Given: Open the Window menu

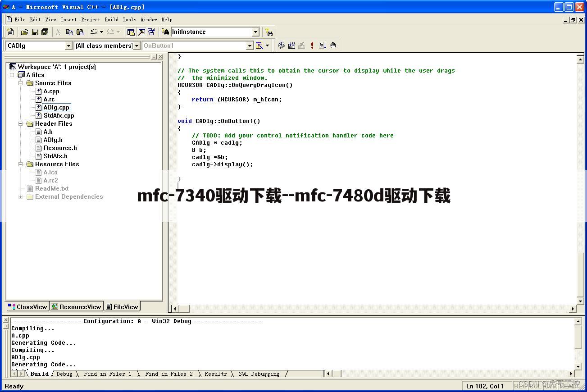Looking at the screenshot, I should 149,19.
